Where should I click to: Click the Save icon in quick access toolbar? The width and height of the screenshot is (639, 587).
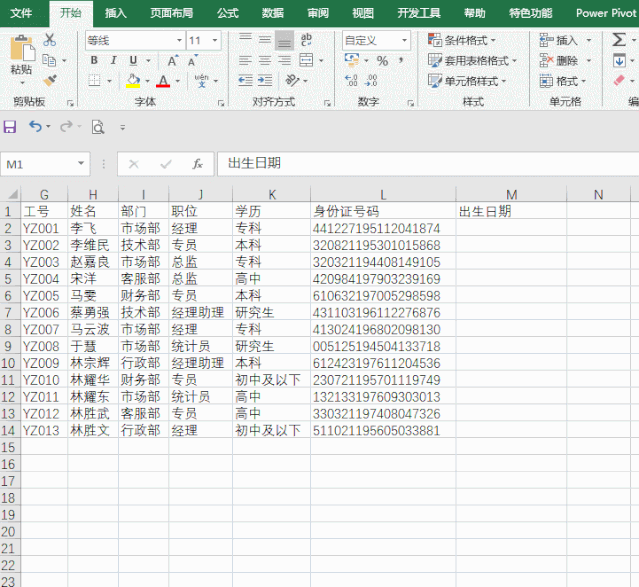(10, 127)
